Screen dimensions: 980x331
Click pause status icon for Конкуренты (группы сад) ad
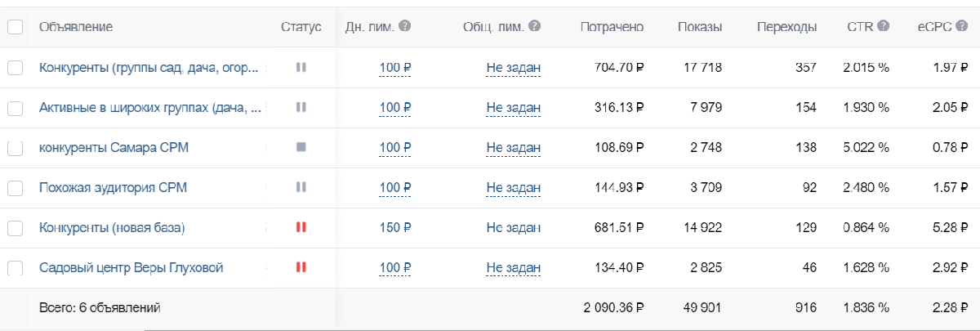pos(301,68)
